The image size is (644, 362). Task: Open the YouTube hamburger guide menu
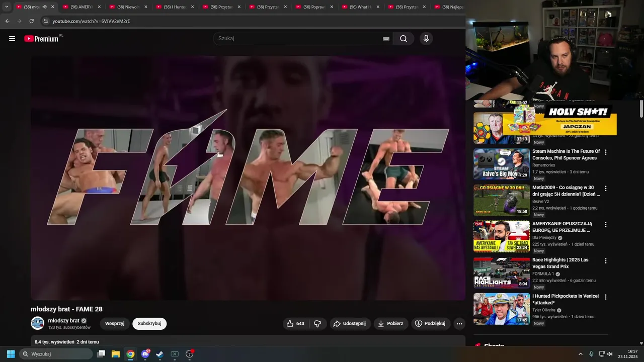click(12, 39)
